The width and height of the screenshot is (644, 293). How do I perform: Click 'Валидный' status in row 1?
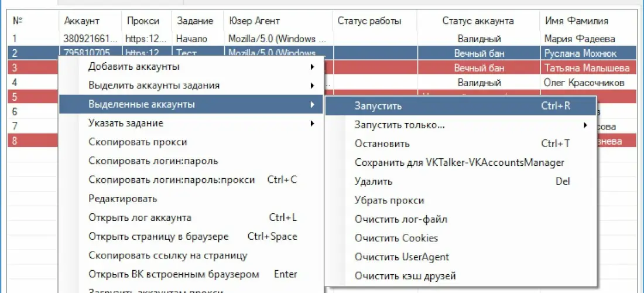pos(479,39)
